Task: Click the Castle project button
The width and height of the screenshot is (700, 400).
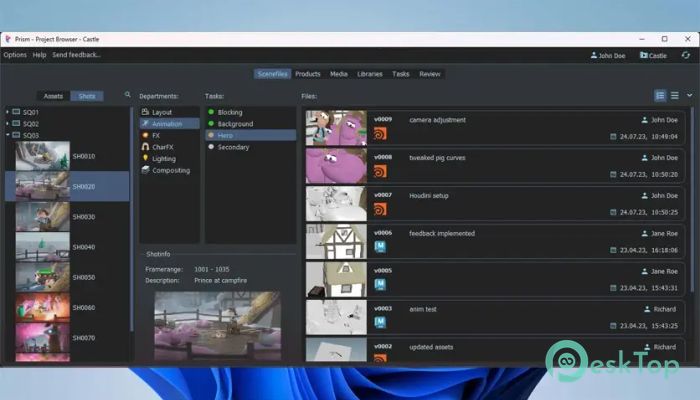Action: (x=653, y=55)
